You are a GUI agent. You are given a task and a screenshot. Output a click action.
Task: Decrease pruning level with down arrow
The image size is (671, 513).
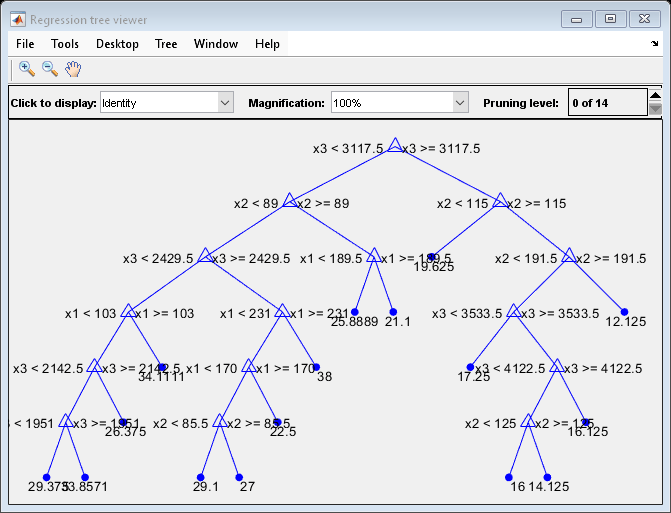pos(655,109)
